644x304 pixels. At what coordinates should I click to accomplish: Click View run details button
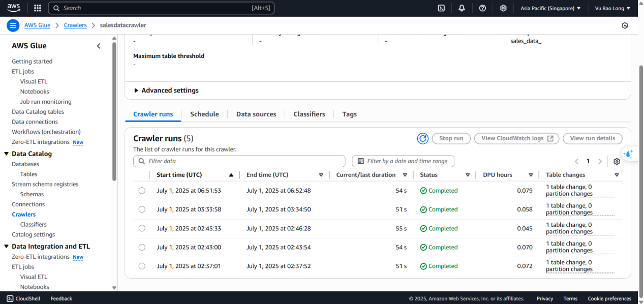coord(593,138)
